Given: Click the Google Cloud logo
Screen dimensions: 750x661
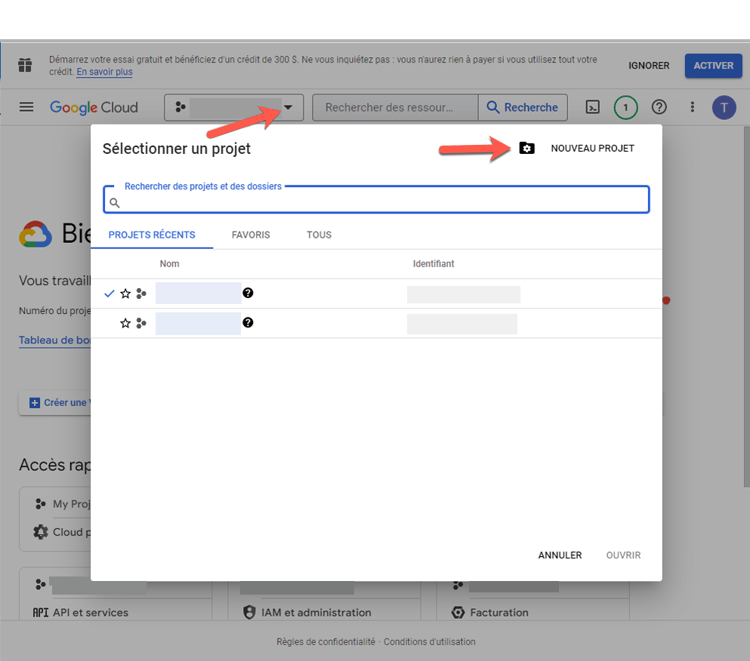Looking at the screenshot, I should tap(94, 107).
